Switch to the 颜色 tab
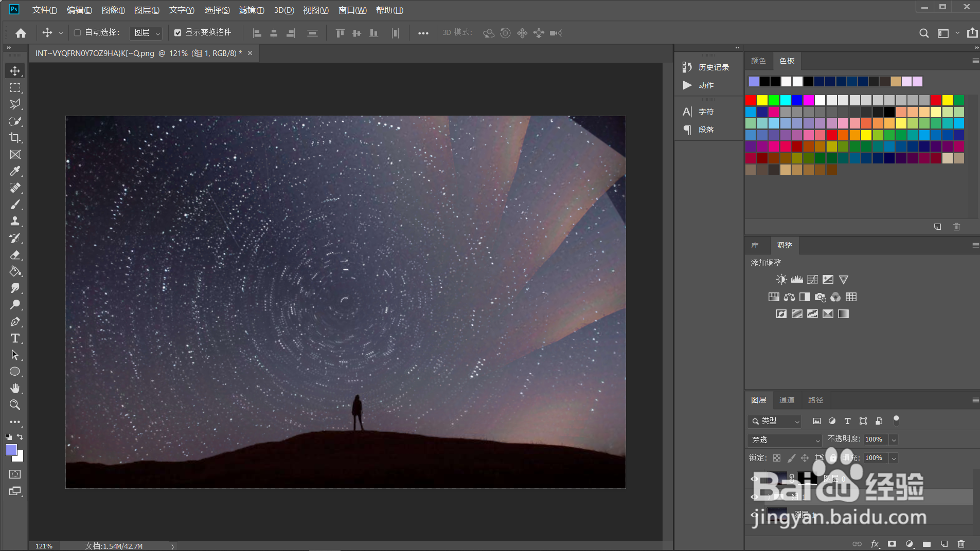Viewport: 980px width, 551px height. [x=758, y=61]
